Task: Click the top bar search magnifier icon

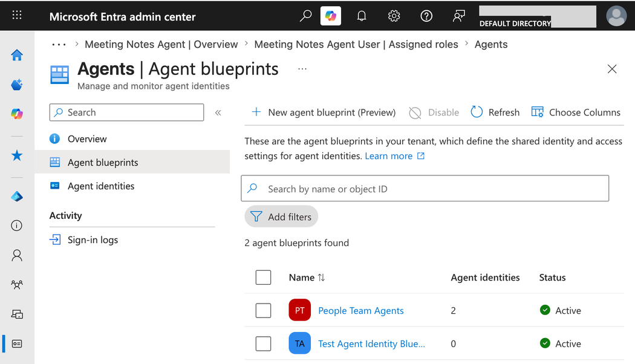Action: click(305, 16)
